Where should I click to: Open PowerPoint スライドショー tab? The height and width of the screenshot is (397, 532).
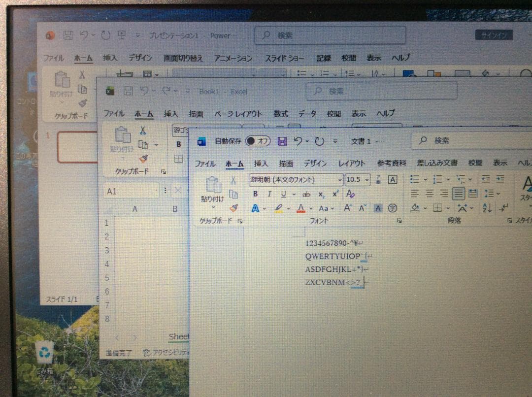point(284,58)
